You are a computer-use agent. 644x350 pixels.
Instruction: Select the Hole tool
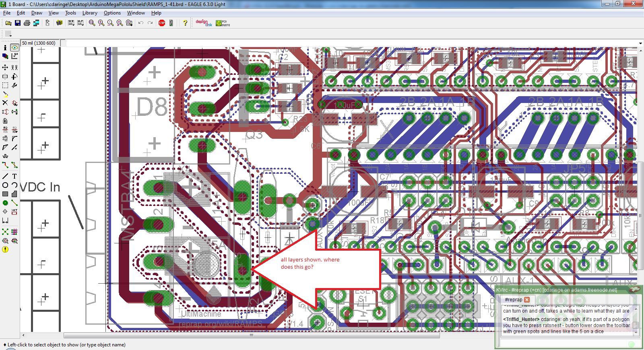coord(5,212)
